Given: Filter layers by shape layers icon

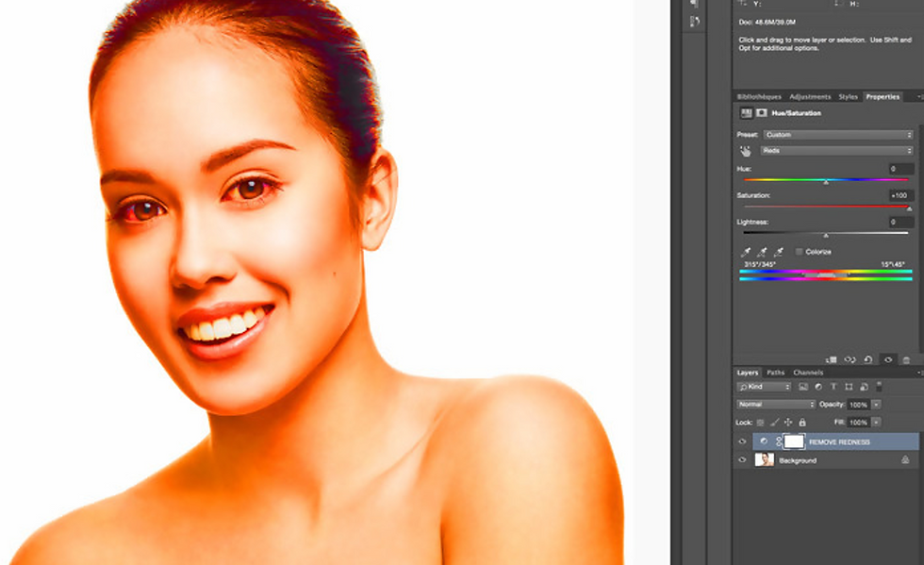Looking at the screenshot, I should tap(849, 387).
